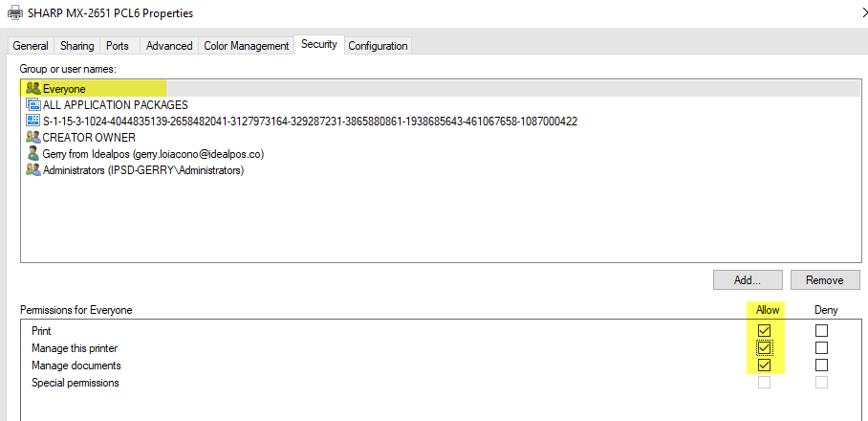Select the Special permissions row
Screen dimensions: 868x421
tap(76, 383)
